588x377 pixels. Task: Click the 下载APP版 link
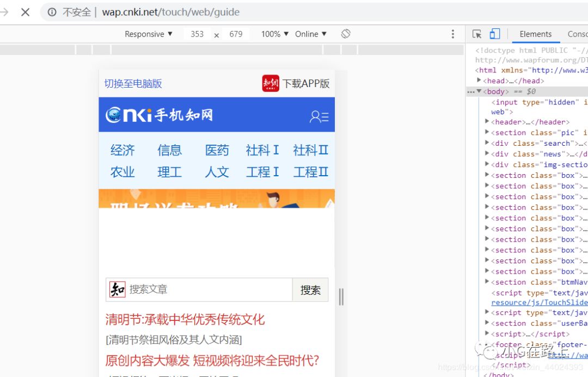point(306,84)
